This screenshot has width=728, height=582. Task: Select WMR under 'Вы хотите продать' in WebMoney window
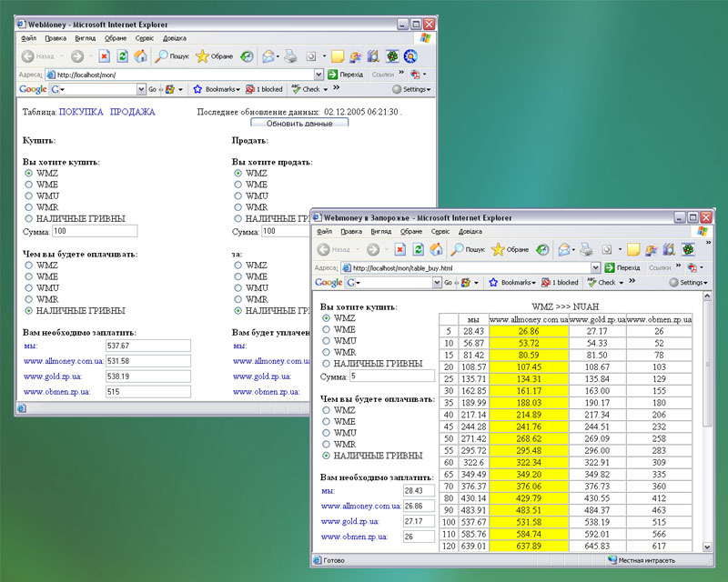click(238, 207)
